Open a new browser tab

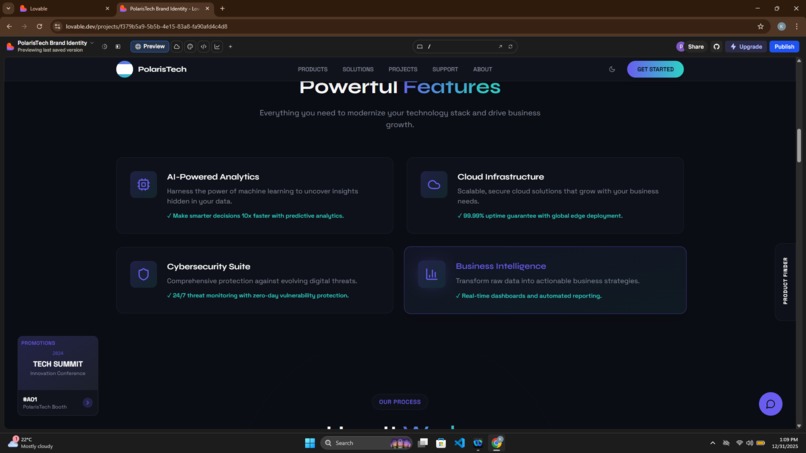[222, 8]
